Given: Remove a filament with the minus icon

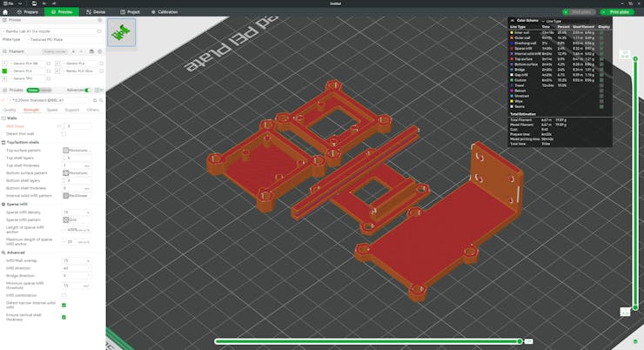Looking at the screenshot, I should [81, 51].
